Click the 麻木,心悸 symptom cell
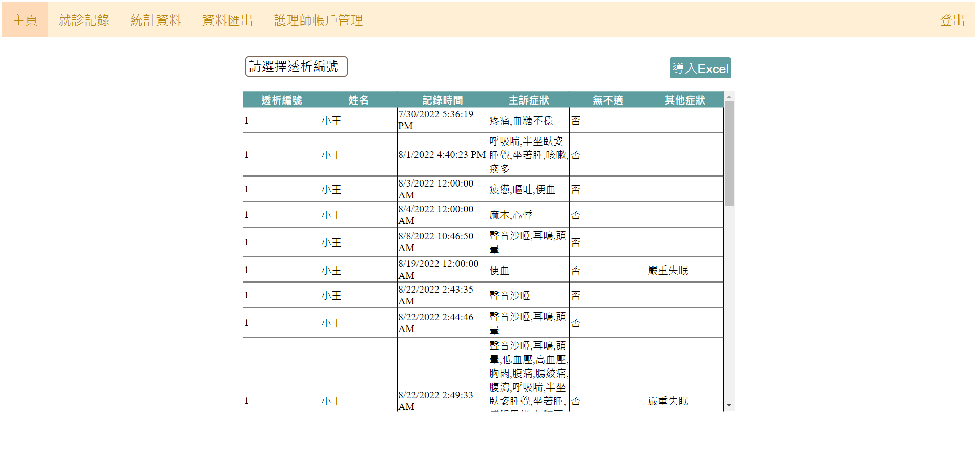The width and height of the screenshot is (980, 452). coord(529,215)
